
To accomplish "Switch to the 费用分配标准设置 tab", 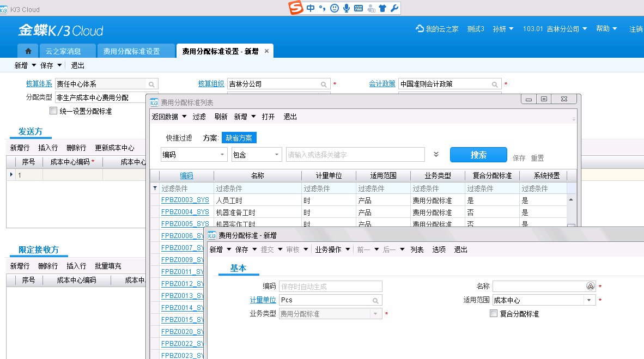I will [131, 50].
